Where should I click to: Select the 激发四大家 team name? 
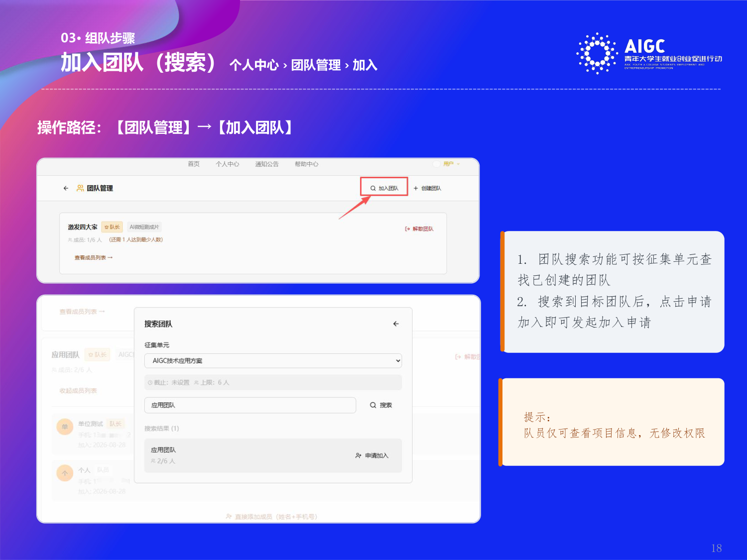(x=83, y=227)
